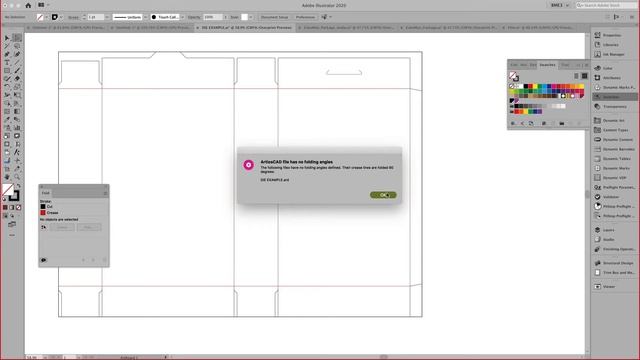The height and width of the screenshot is (360, 640).
Task: Select the Hand tool
Action: point(7,177)
